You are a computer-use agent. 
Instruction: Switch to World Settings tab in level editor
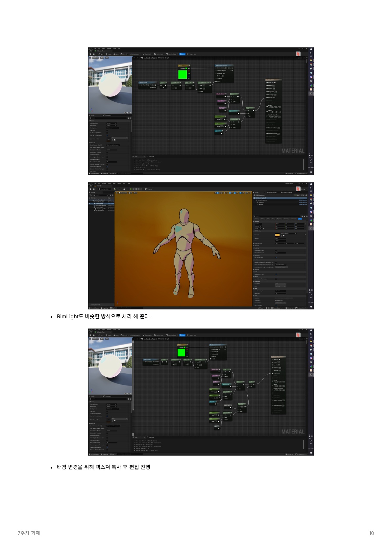pyautogui.click(x=272, y=192)
